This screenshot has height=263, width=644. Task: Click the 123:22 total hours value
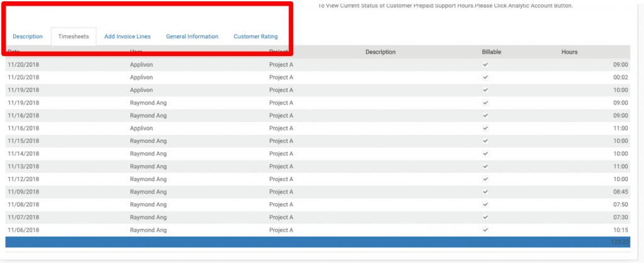pyautogui.click(x=619, y=242)
